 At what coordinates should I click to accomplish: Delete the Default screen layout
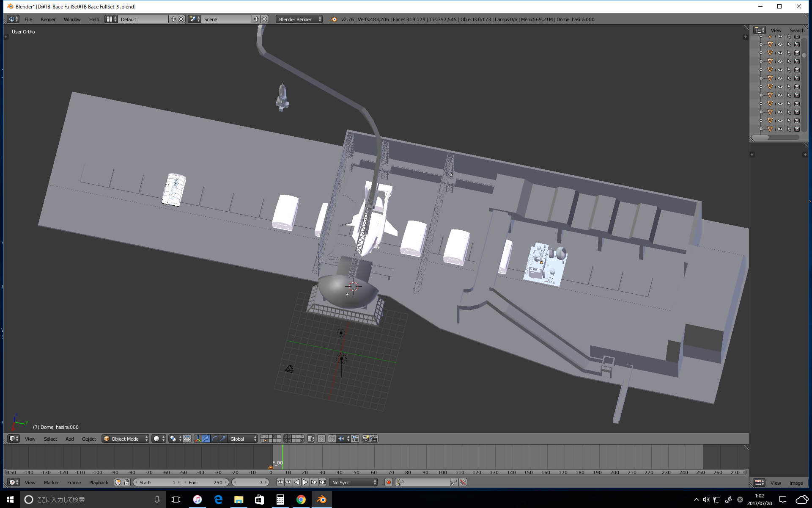[x=181, y=19]
